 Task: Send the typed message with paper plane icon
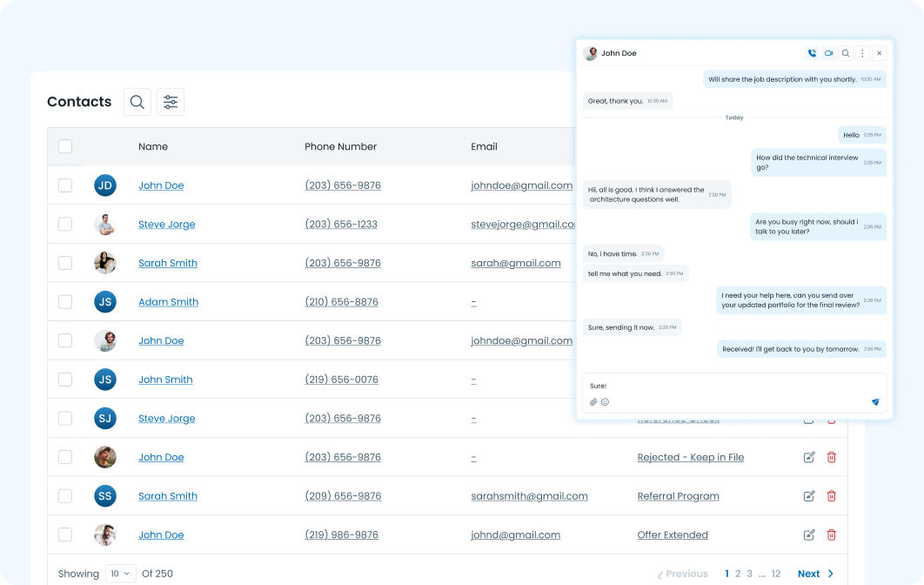875,402
